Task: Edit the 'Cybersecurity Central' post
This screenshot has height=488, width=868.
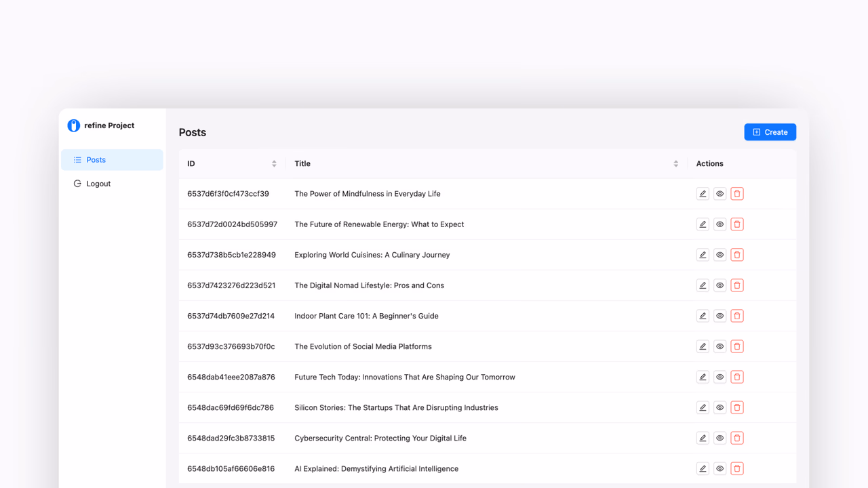Action: coord(703,438)
